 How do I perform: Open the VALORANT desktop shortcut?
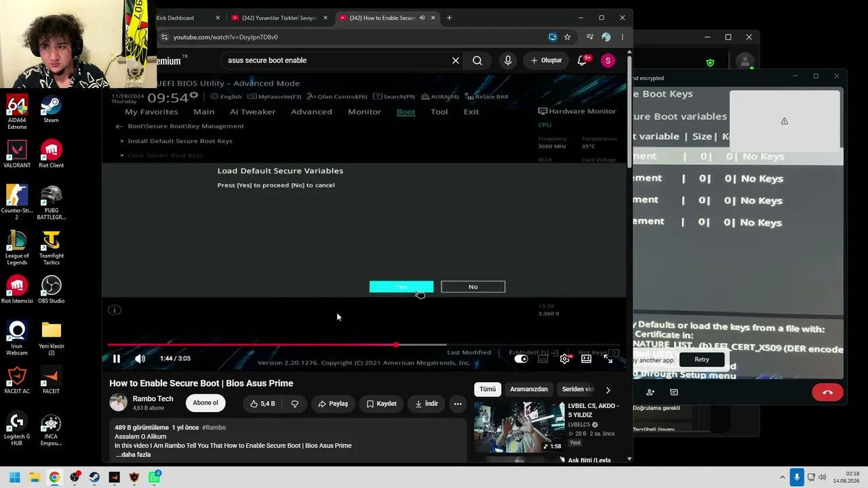tap(17, 155)
